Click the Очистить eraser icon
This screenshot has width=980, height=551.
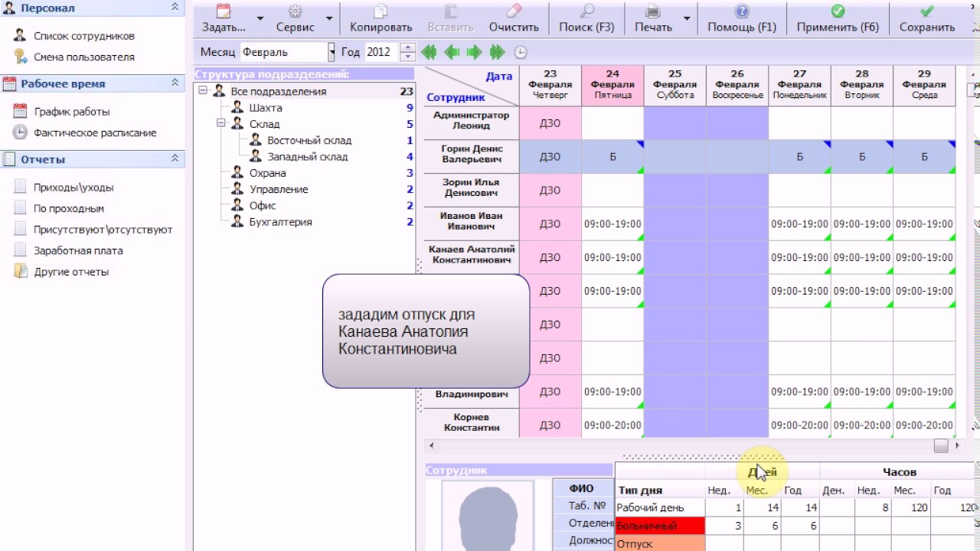(x=514, y=11)
